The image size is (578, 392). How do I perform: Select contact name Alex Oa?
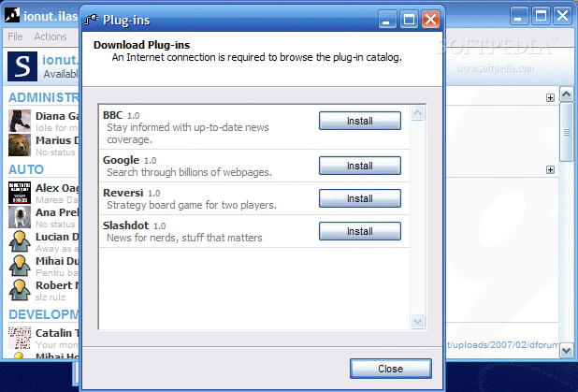click(x=57, y=188)
